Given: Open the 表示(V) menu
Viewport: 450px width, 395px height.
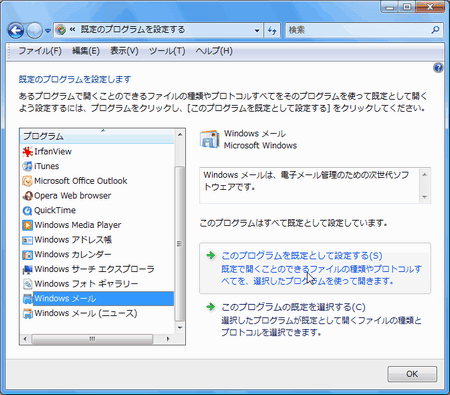Looking at the screenshot, I should pos(124,51).
